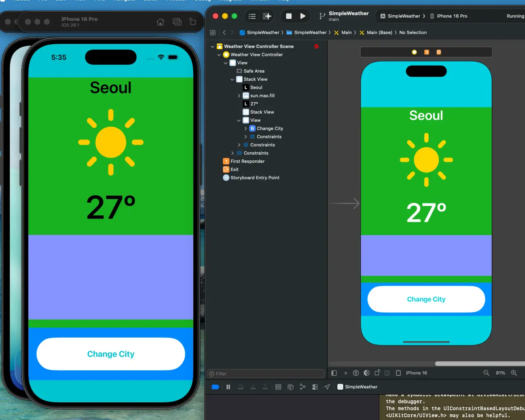Stop the running app in Xcode
The width and height of the screenshot is (525, 420).
[x=289, y=16]
